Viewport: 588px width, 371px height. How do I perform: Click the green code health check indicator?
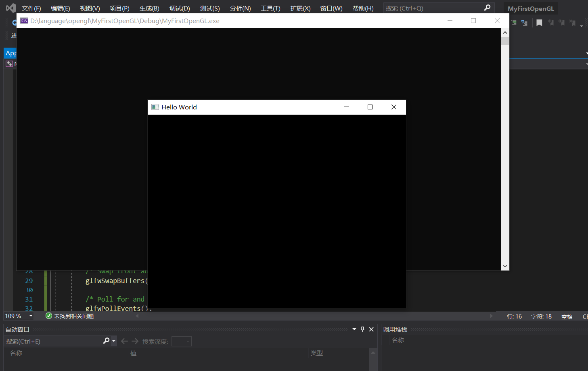(49, 316)
